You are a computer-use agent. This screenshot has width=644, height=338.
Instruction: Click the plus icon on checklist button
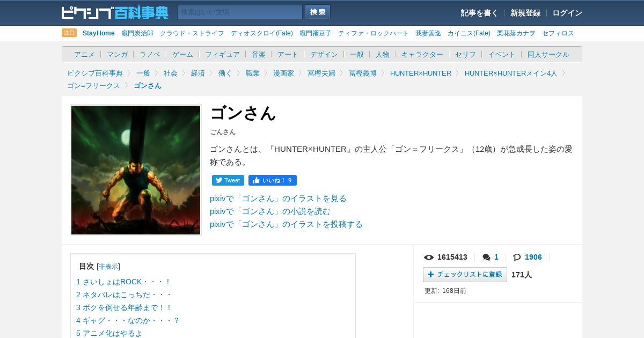point(430,275)
